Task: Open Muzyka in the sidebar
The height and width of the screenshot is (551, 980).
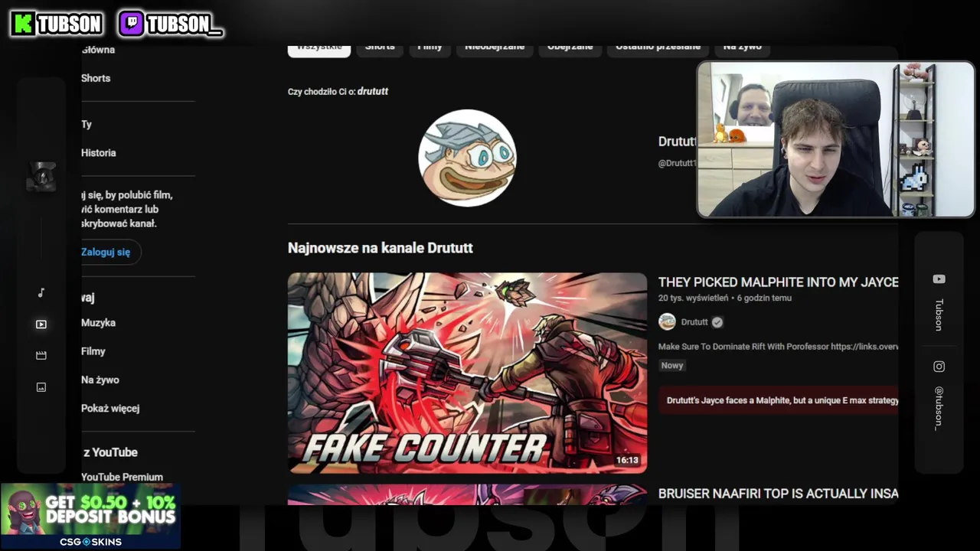Action: click(x=99, y=323)
